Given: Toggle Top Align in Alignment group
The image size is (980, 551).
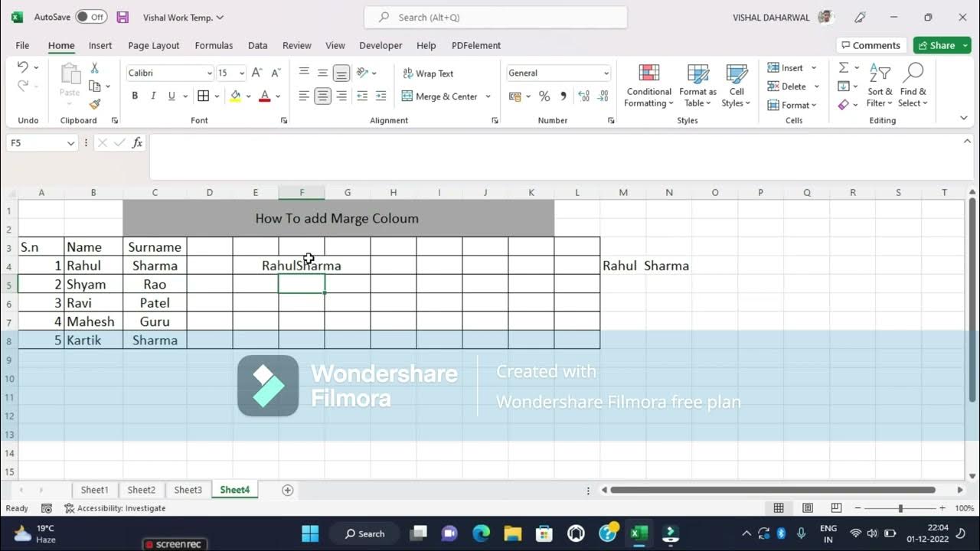Looking at the screenshot, I should [x=304, y=73].
